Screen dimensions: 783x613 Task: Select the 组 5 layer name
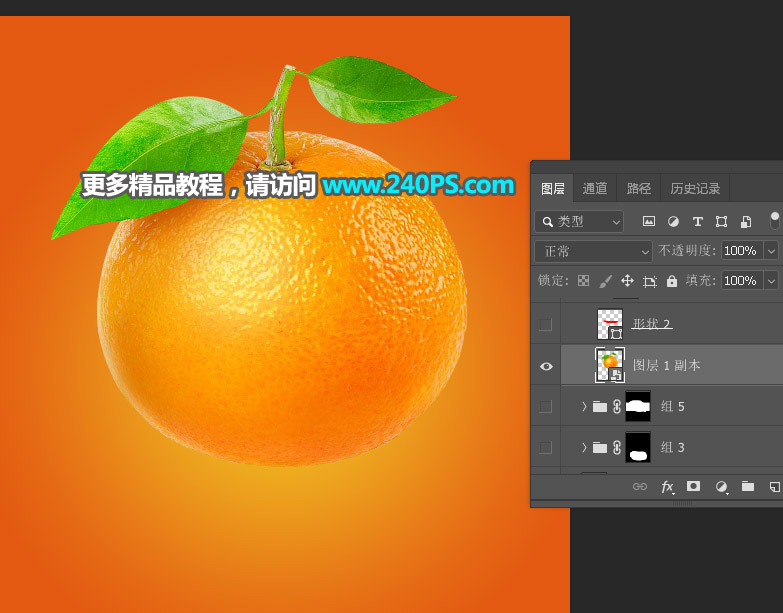(672, 406)
